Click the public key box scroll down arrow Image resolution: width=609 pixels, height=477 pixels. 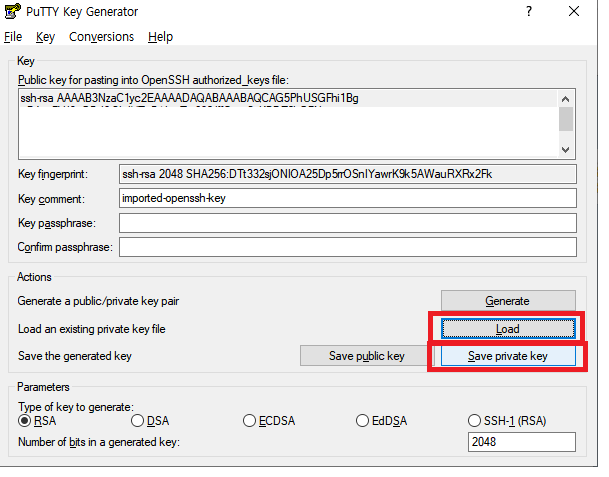coord(566,150)
